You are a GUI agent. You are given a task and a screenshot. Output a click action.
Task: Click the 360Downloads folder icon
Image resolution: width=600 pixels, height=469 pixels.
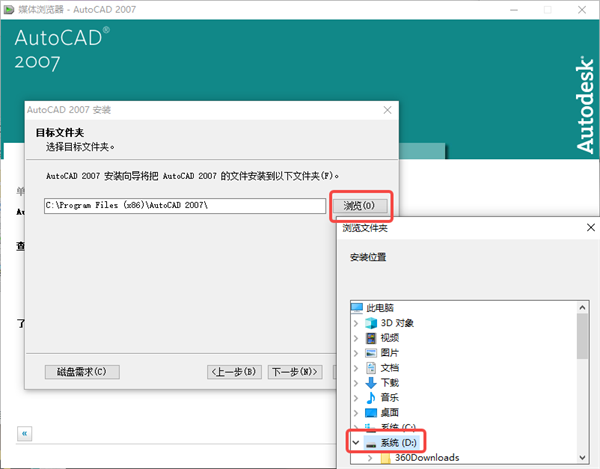tap(385, 458)
